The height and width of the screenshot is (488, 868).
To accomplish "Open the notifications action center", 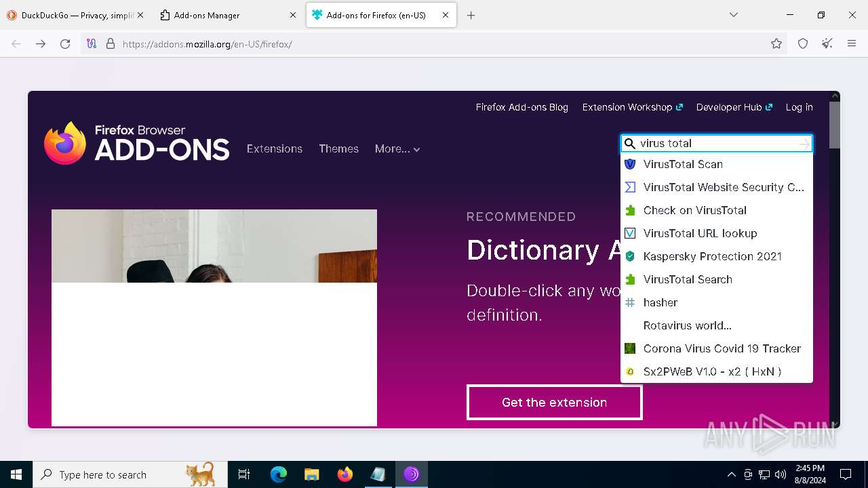I will coord(846,474).
